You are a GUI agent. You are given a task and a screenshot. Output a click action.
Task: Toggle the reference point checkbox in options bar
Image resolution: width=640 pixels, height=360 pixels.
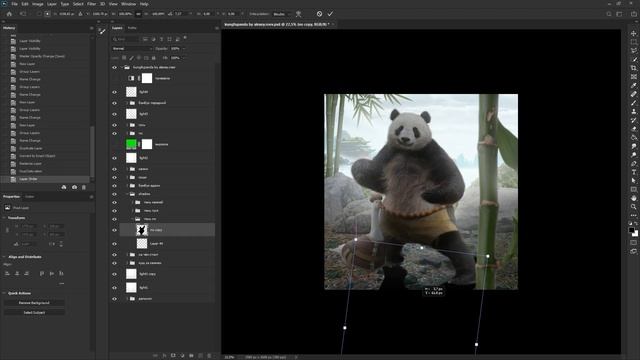39,14
